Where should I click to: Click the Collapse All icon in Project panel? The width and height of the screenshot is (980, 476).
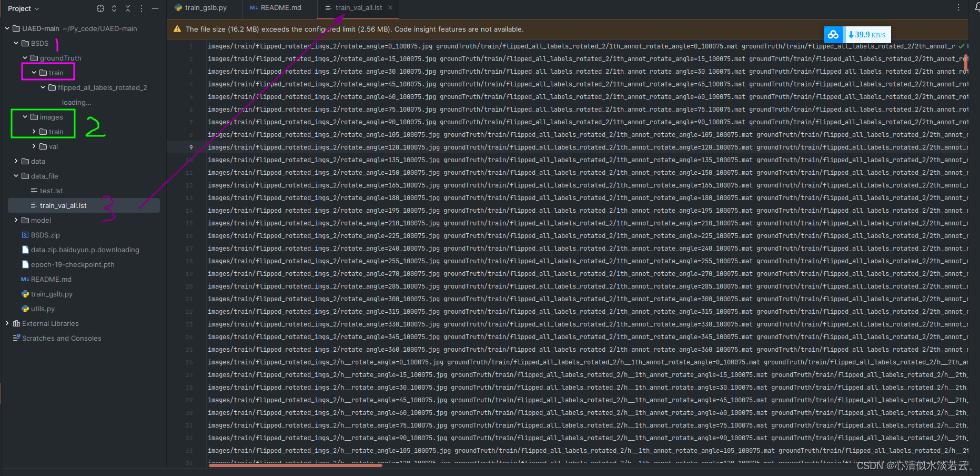(x=128, y=8)
